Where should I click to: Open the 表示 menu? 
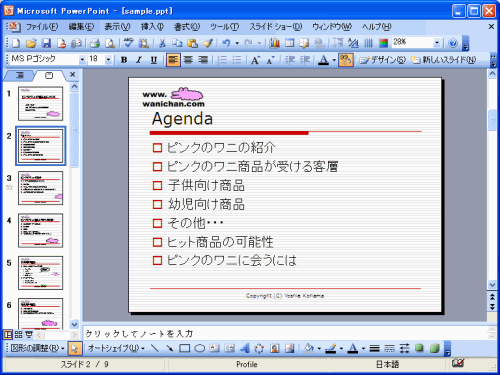117,27
